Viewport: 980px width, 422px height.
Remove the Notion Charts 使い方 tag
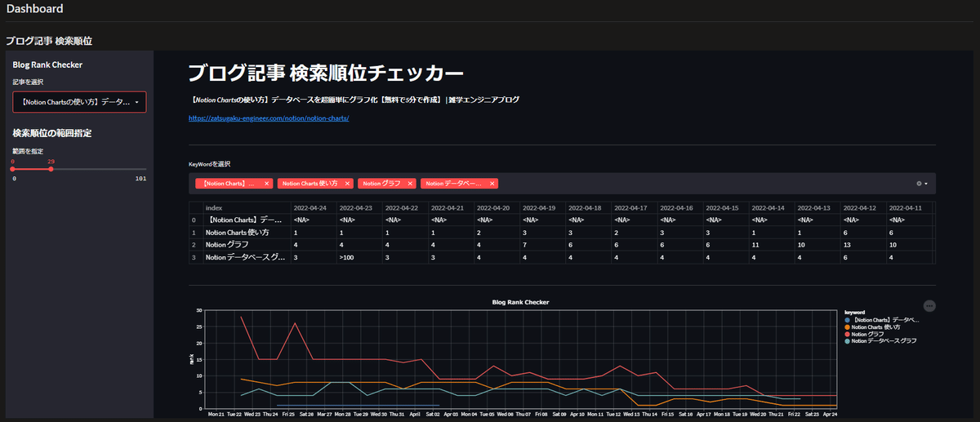347,184
